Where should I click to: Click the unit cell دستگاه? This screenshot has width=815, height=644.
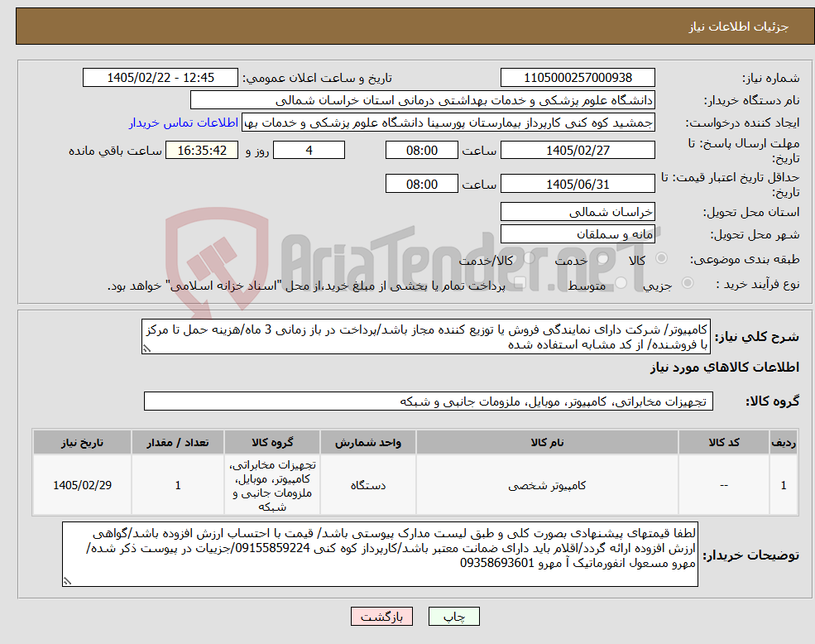368,485
